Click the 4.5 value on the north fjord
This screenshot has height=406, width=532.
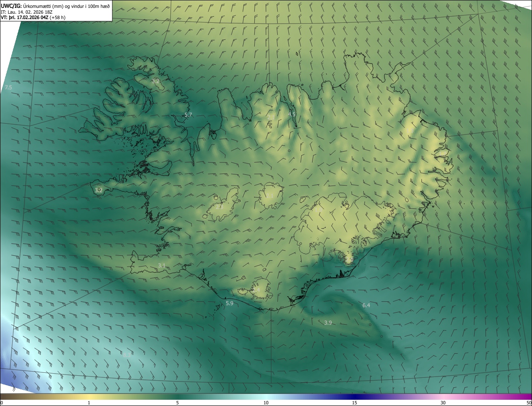point(292,114)
